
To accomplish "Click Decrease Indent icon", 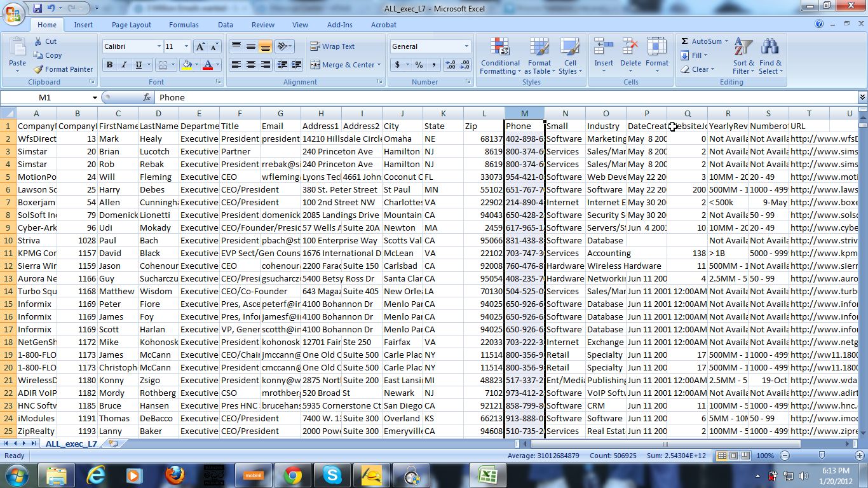I will tap(282, 65).
